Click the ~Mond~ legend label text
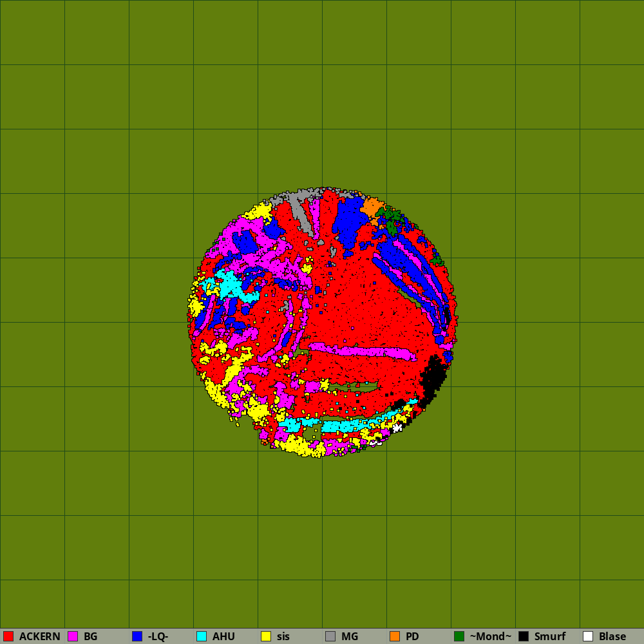644x644 pixels. pyautogui.click(x=490, y=636)
